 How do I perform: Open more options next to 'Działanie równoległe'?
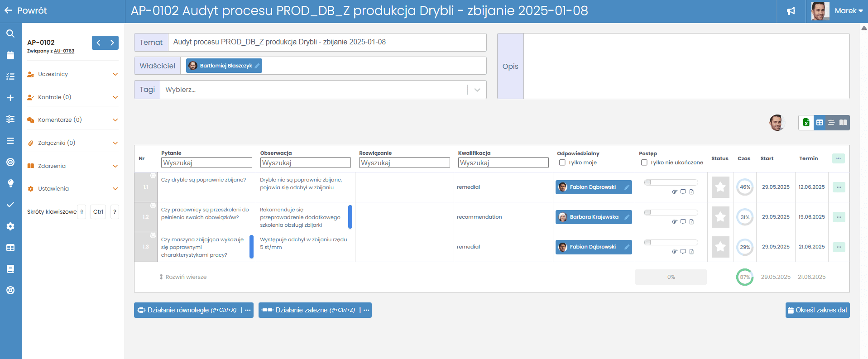coord(248,310)
